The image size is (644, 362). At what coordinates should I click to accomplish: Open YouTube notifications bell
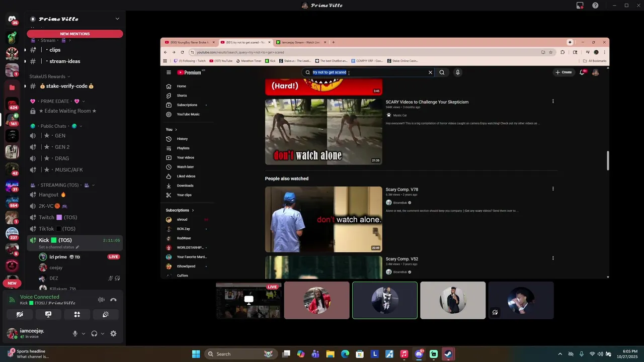[x=582, y=72]
